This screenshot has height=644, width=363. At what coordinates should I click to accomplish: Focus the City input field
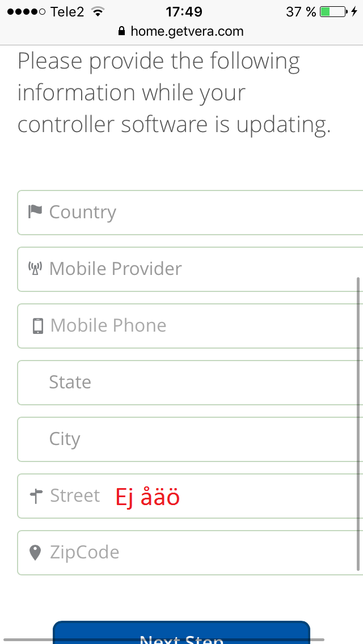190,439
